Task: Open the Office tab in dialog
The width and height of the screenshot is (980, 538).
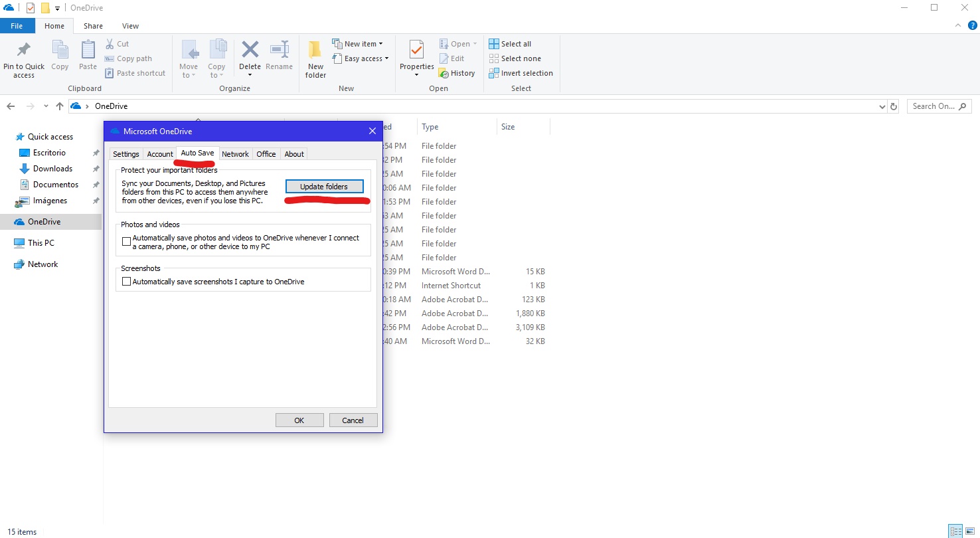Action: coord(266,154)
